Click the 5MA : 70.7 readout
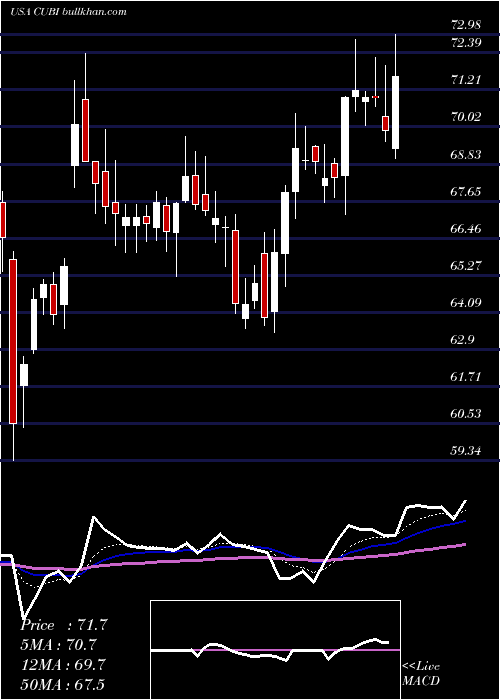 tap(58, 645)
